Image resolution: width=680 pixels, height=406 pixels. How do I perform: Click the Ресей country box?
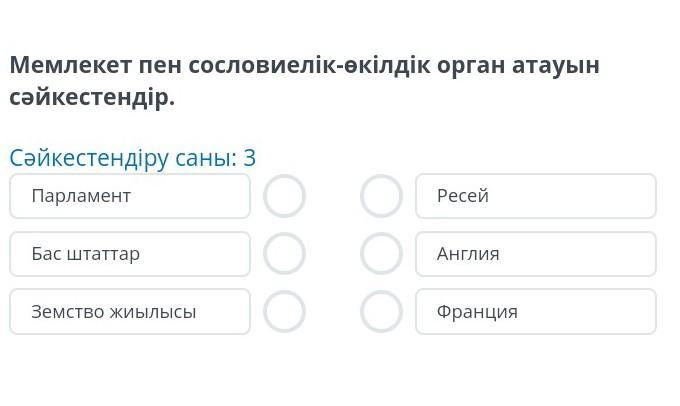[535, 196]
